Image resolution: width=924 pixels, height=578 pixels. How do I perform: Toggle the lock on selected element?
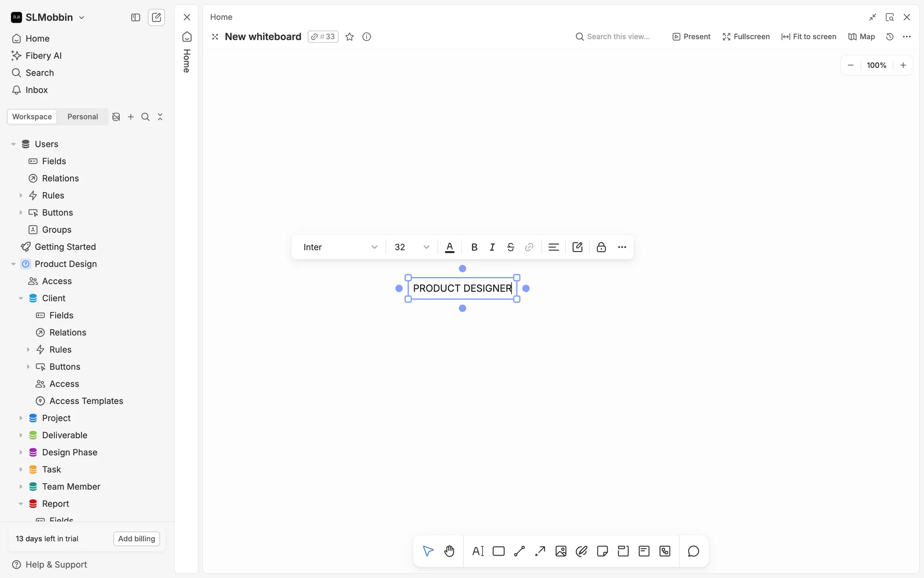[x=601, y=247]
